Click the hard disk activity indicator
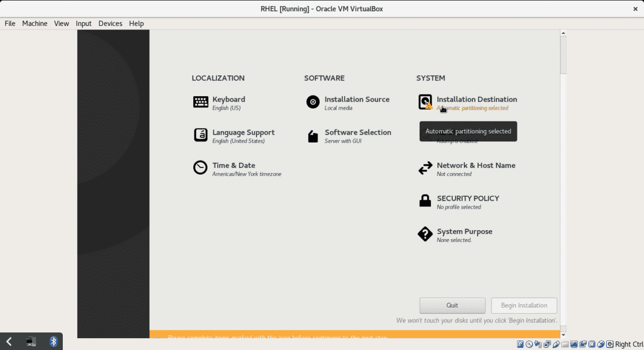 [520, 344]
